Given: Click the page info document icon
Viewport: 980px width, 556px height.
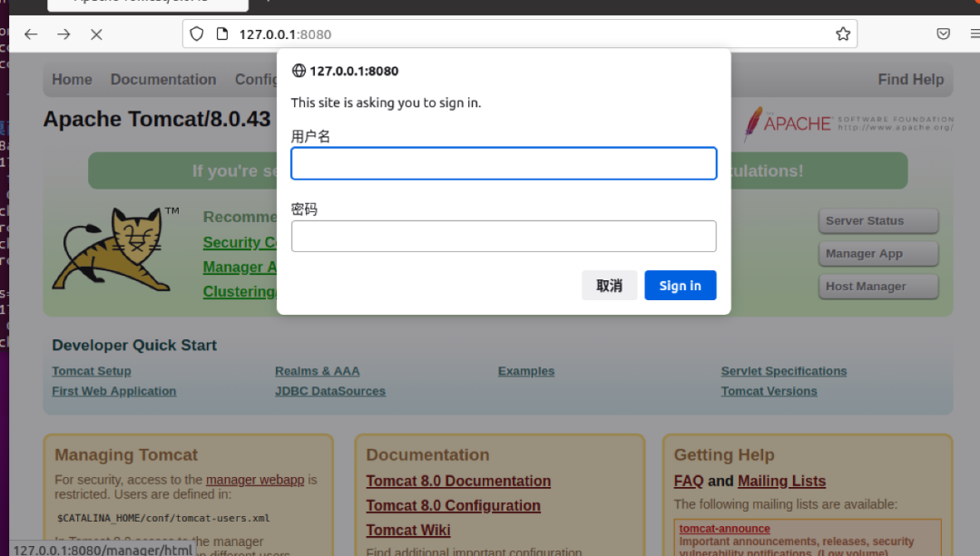Looking at the screenshot, I should click(222, 34).
